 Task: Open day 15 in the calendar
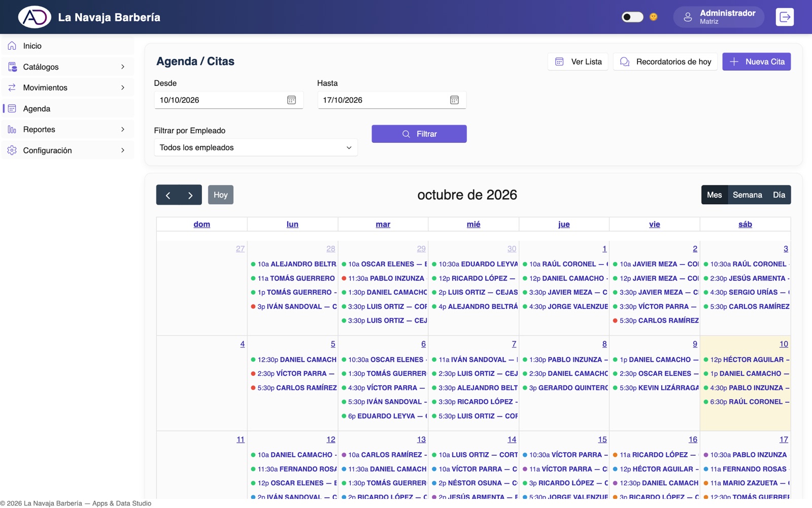(x=602, y=439)
